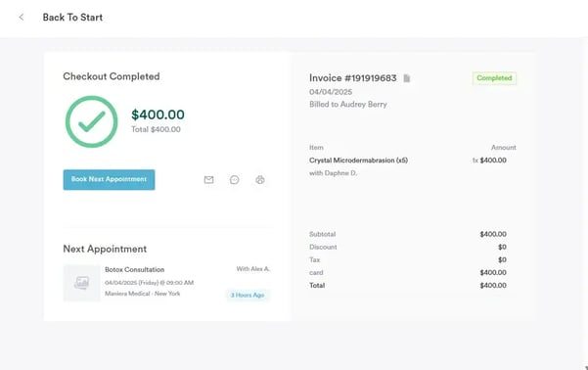Click Invoice #191919683 heading
This screenshot has height=370, width=588.
(x=353, y=78)
